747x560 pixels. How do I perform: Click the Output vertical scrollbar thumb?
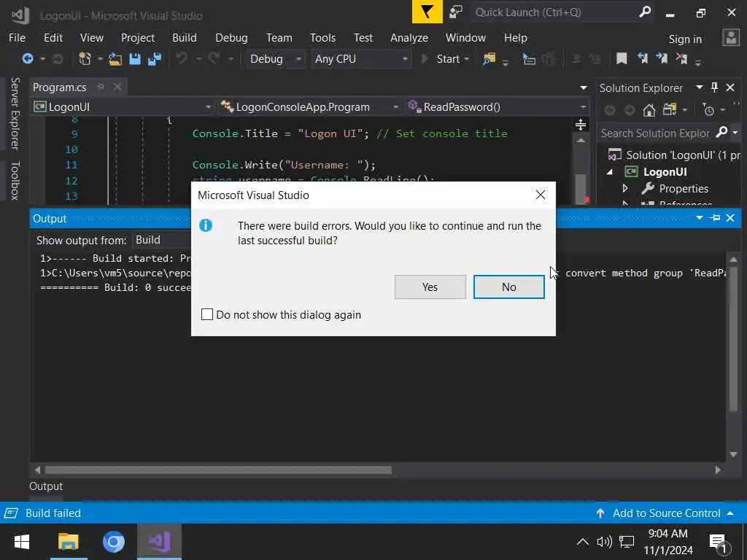pos(733,338)
